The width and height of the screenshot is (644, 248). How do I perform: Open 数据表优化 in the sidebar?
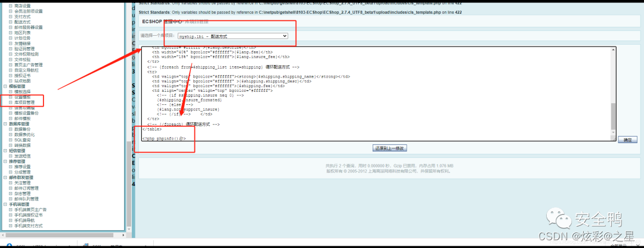pyautogui.click(x=24, y=134)
